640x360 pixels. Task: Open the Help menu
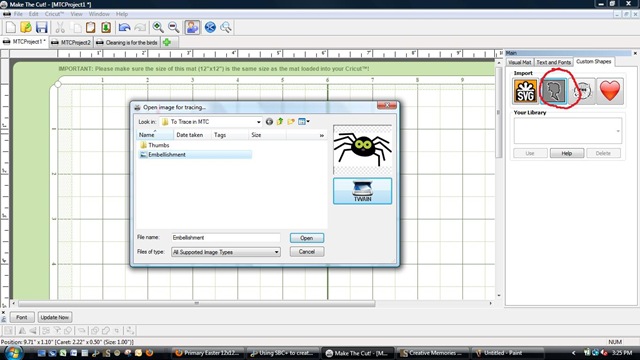tap(122, 14)
